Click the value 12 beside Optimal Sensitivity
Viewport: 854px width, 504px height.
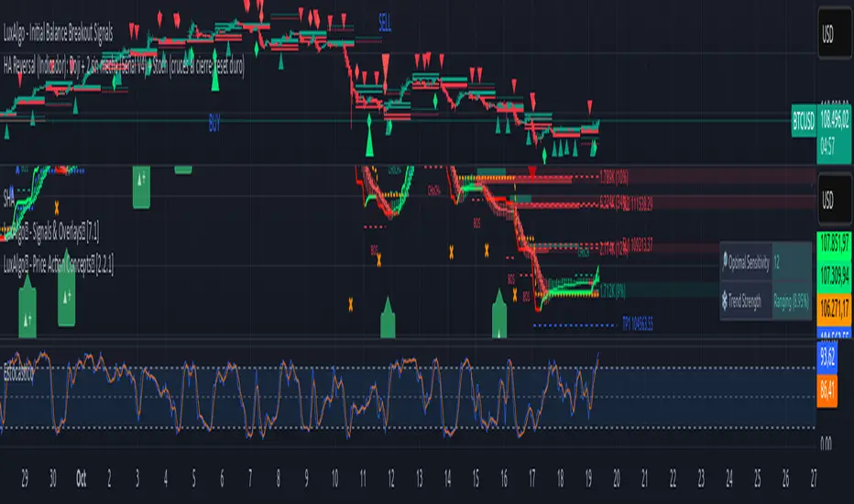click(776, 263)
